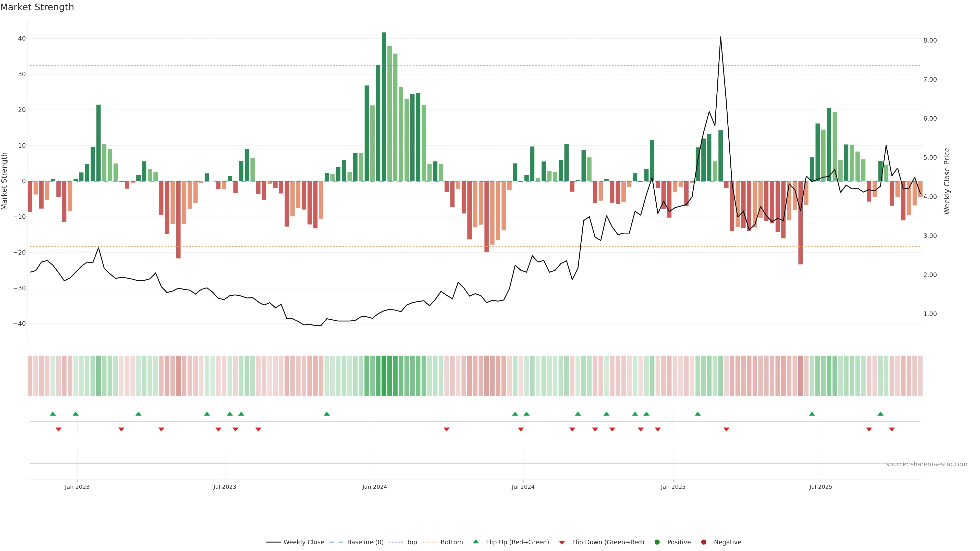This screenshot has width=980, height=551.
Task: Click the green Flip Up legend triangle
Action: point(475,542)
